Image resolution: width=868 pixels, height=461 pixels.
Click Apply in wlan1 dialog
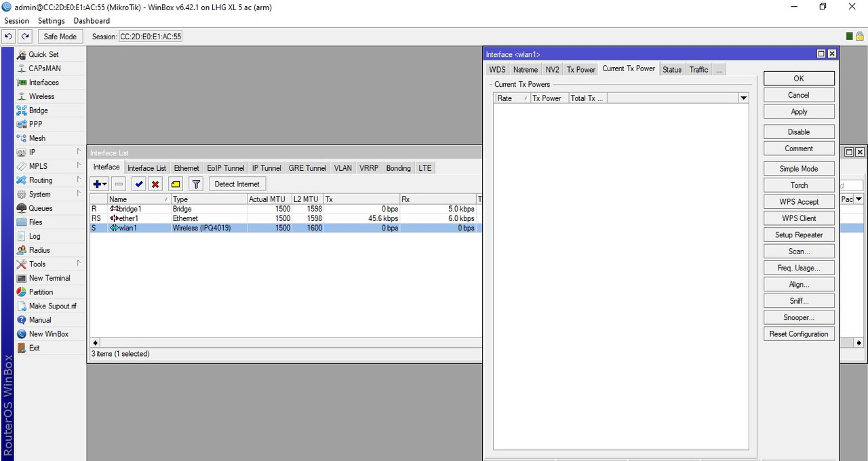pos(799,112)
